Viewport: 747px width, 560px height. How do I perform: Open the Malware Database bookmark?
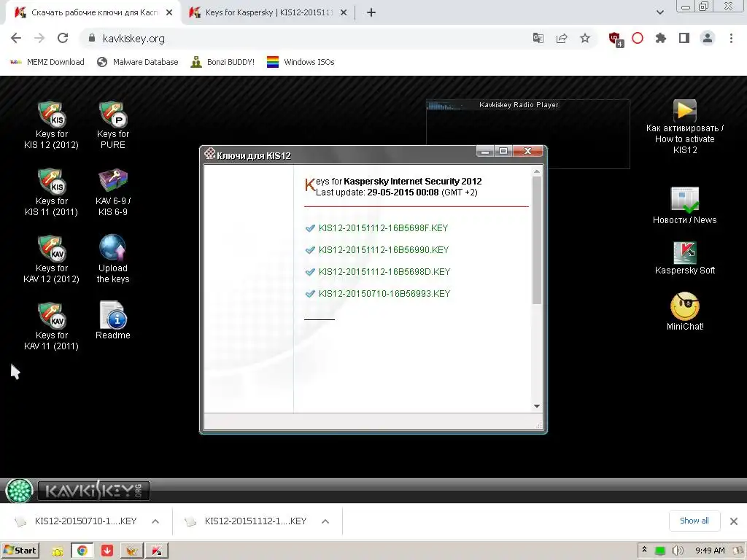137,62
